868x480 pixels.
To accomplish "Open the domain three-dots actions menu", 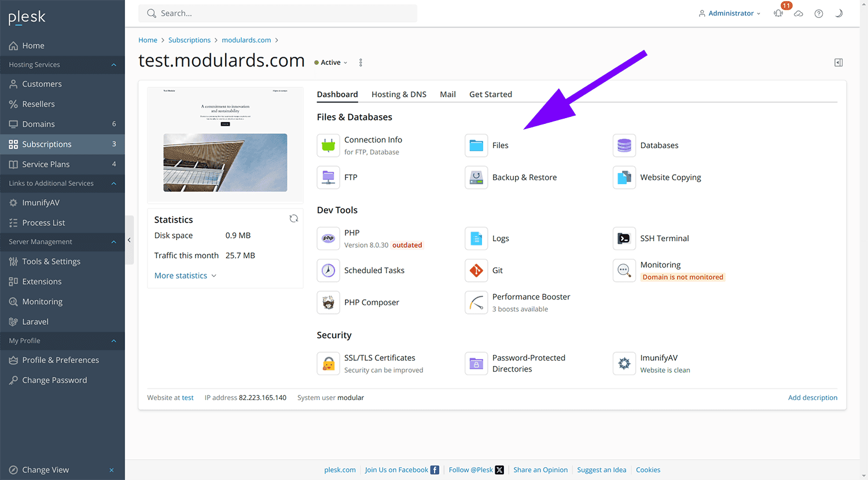I will click(x=361, y=63).
